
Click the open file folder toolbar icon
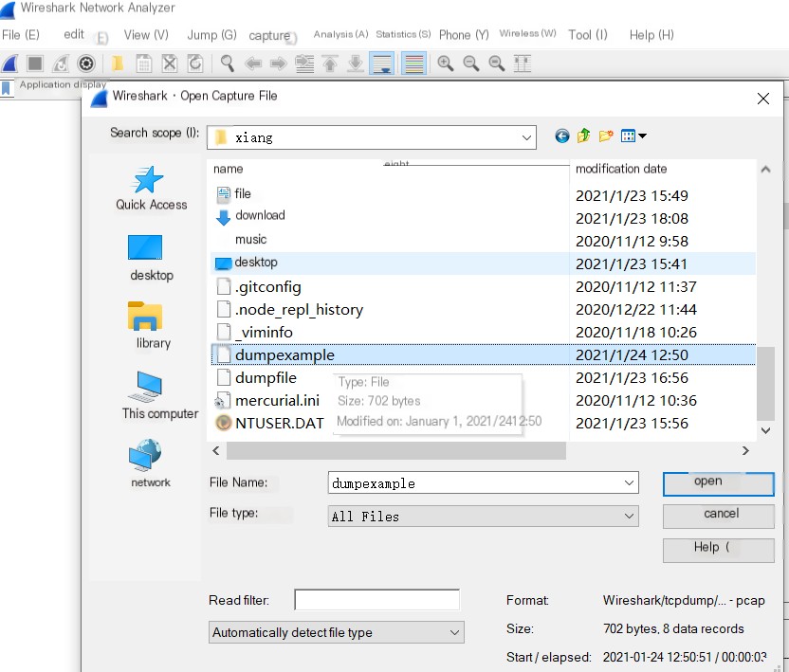pos(118,64)
